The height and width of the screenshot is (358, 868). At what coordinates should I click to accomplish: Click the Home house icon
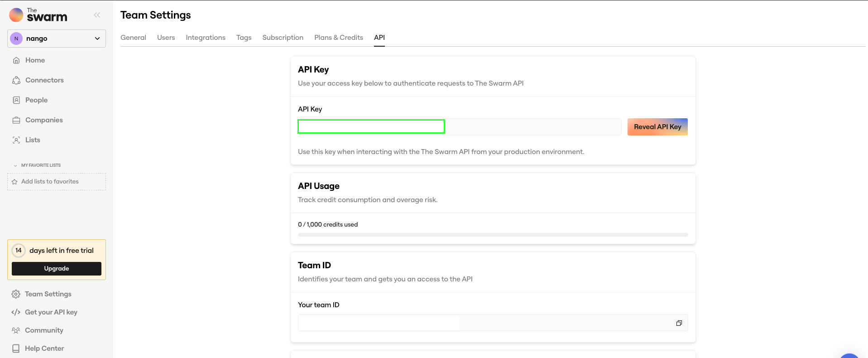[x=16, y=60]
